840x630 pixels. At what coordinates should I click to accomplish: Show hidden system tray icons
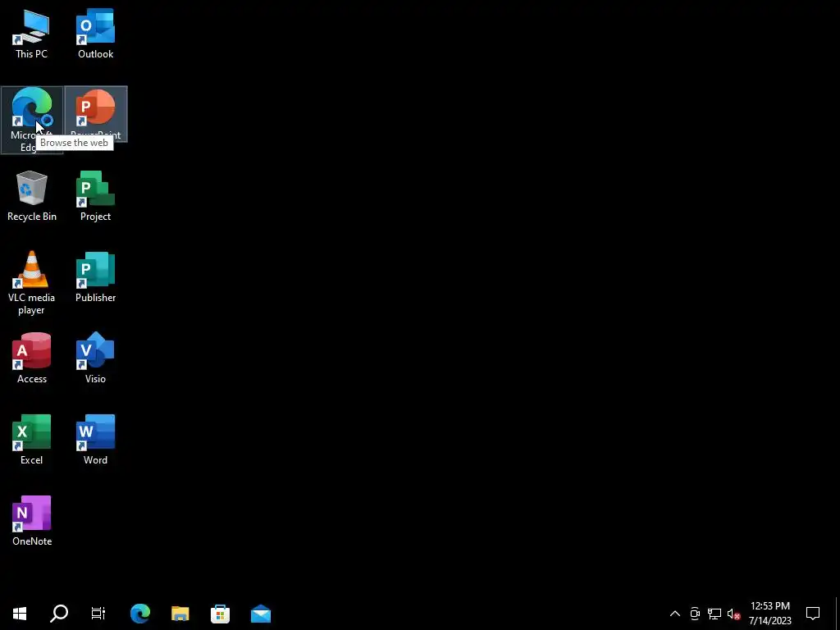tap(675, 614)
